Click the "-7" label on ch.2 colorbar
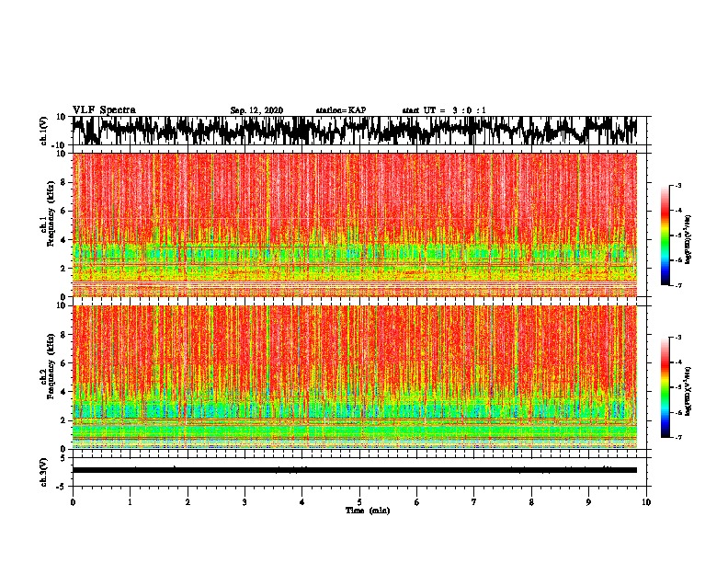This screenshot has width=728, height=563. (678, 437)
